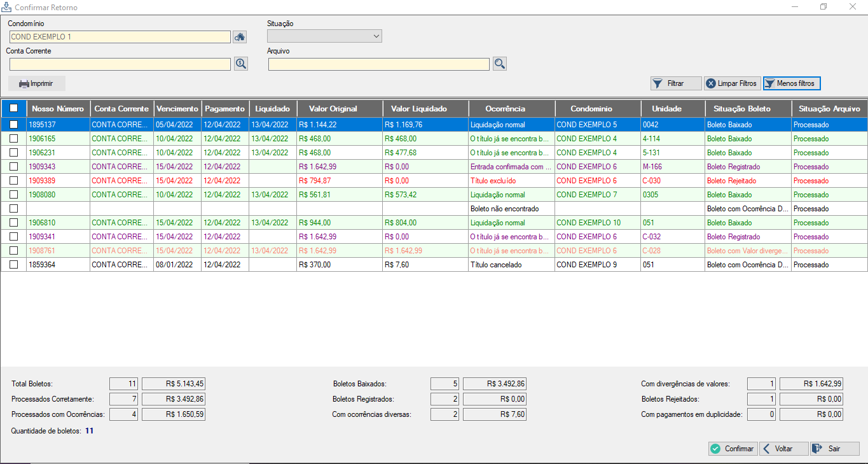This screenshot has height=464, width=868.
Task: Click the magnifier icon beside Arquivo field
Action: point(499,64)
